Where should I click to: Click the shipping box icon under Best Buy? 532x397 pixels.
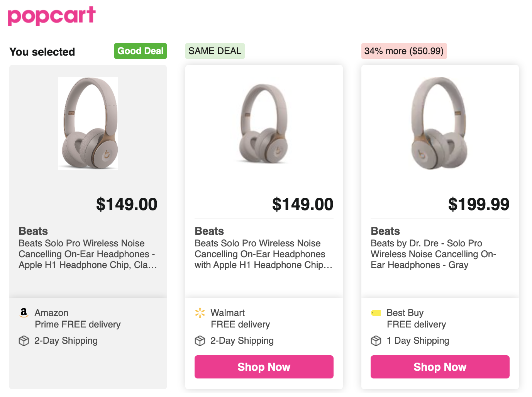tap(376, 341)
